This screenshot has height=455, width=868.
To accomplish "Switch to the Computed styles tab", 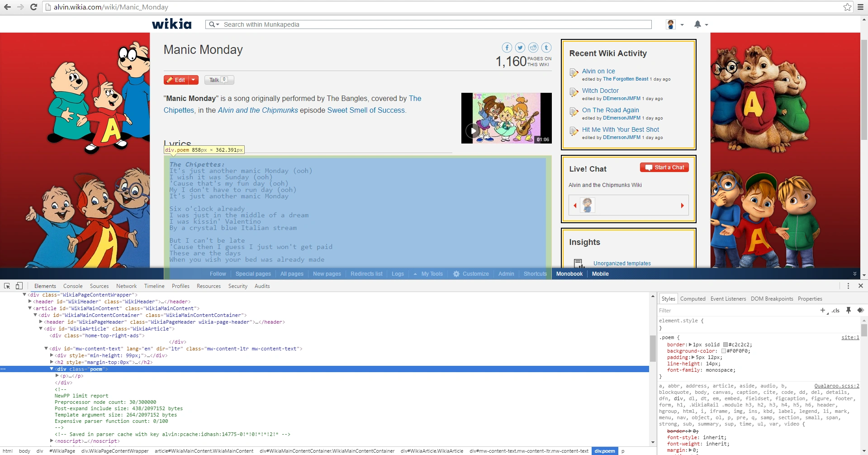I will (x=693, y=299).
